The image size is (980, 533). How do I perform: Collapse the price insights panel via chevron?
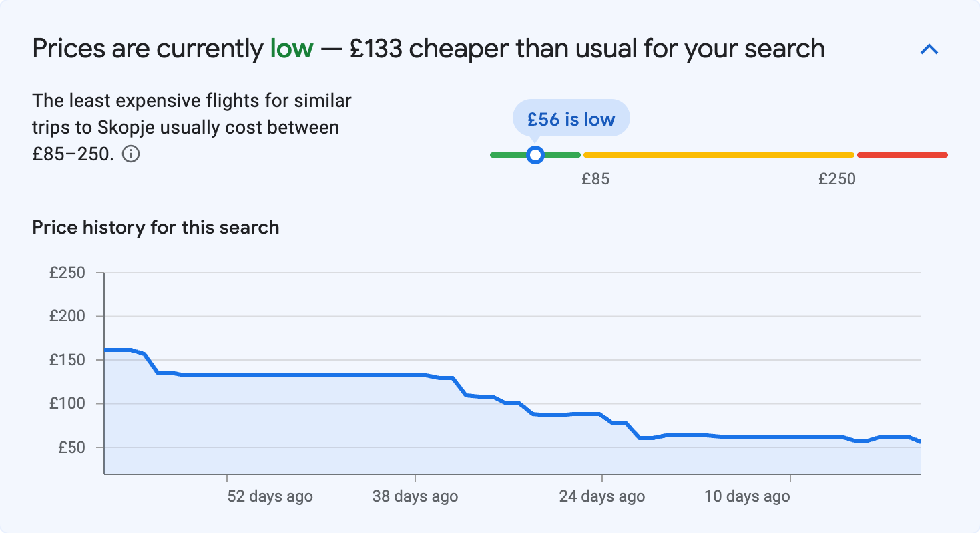click(929, 48)
